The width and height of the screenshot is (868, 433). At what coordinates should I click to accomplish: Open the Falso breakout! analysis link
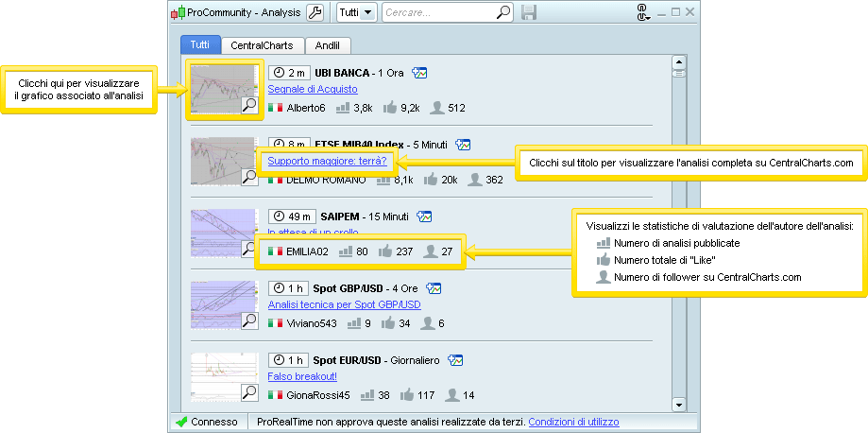(x=296, y=376)
